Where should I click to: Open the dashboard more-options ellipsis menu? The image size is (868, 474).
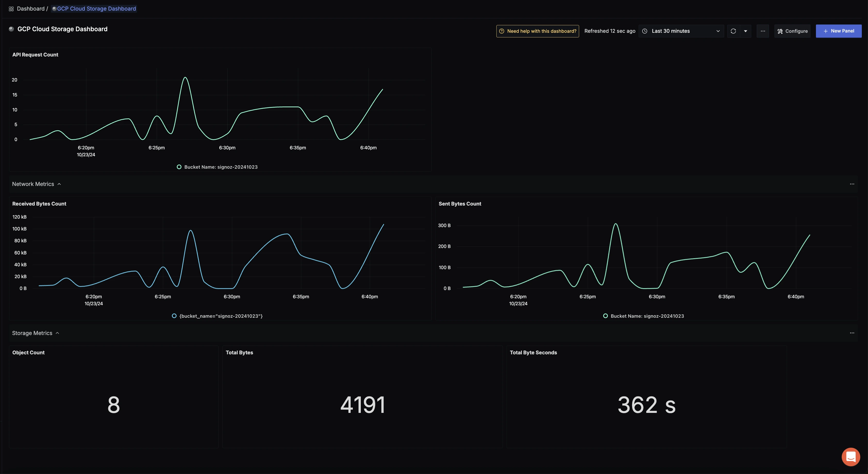pos(763,31)
